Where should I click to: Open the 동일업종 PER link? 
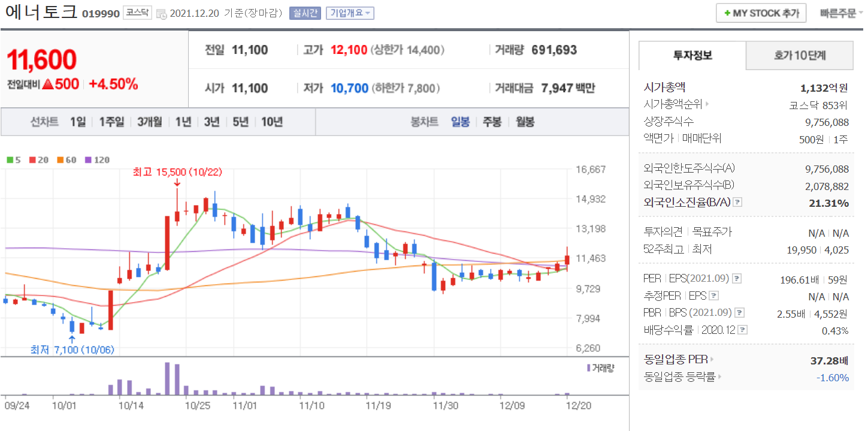coord(676,360)
